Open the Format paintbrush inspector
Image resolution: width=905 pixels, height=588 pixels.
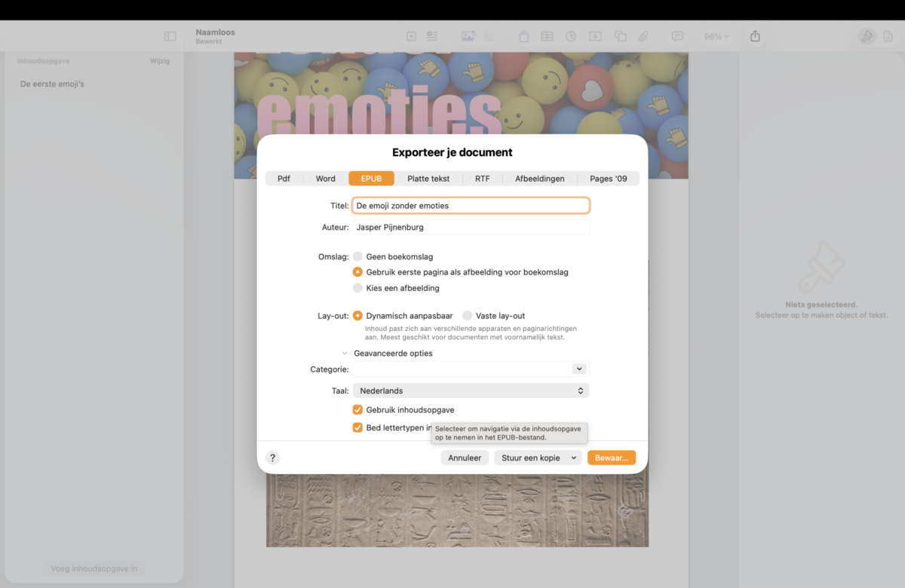(867, 36)
